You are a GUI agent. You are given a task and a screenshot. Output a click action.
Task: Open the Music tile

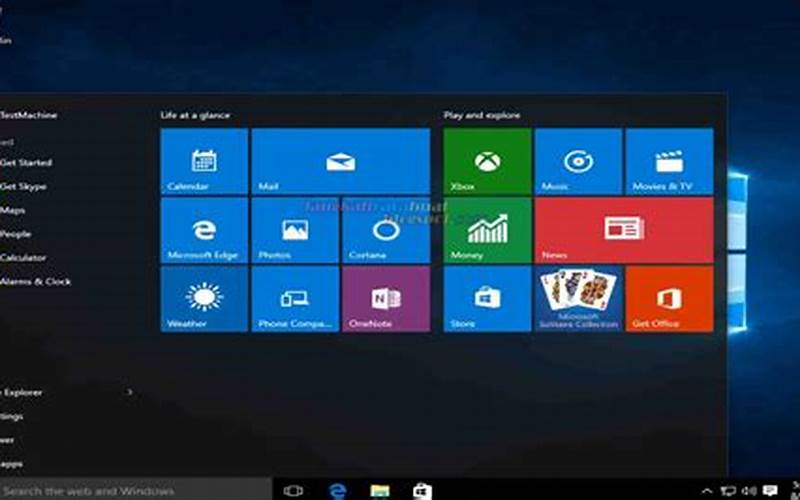point(578,161)
